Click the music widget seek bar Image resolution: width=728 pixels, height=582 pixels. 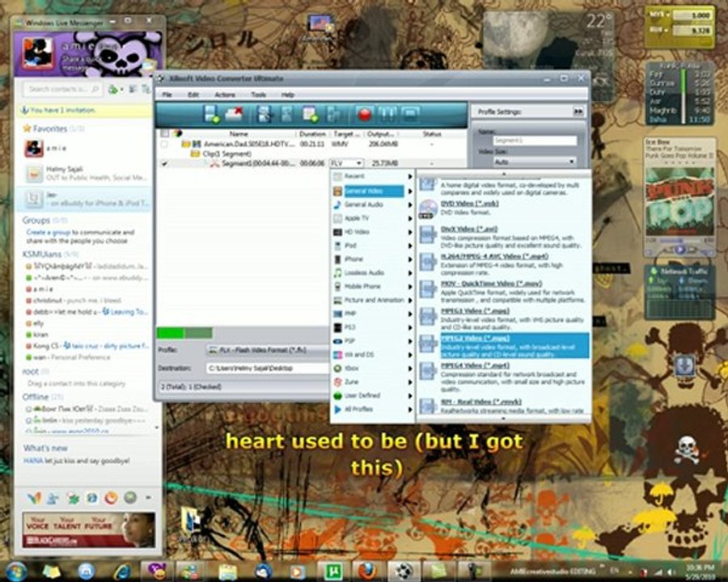pyautogui.click(x=679, y=240)
